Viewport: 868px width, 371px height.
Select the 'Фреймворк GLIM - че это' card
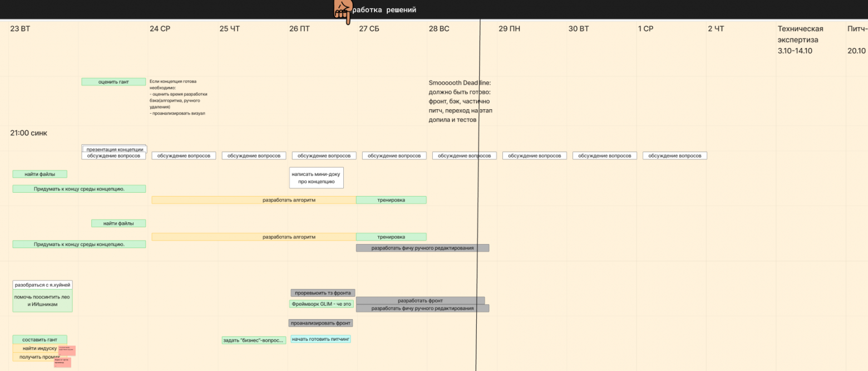[322, 304]
